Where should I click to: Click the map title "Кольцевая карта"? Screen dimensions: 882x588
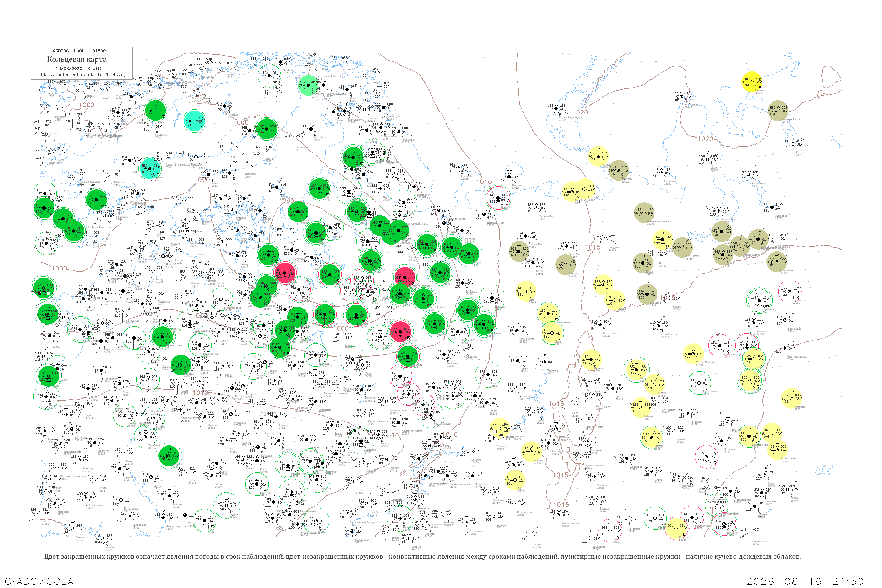(77, 59)
